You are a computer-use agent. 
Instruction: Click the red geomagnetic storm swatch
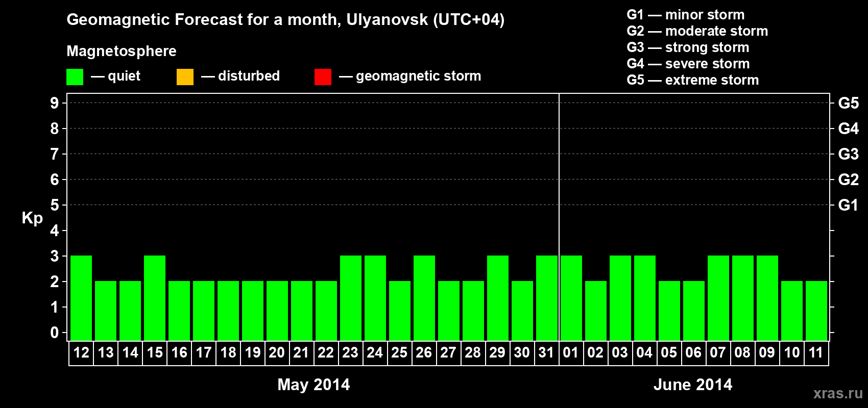click(x=323, y=77)
